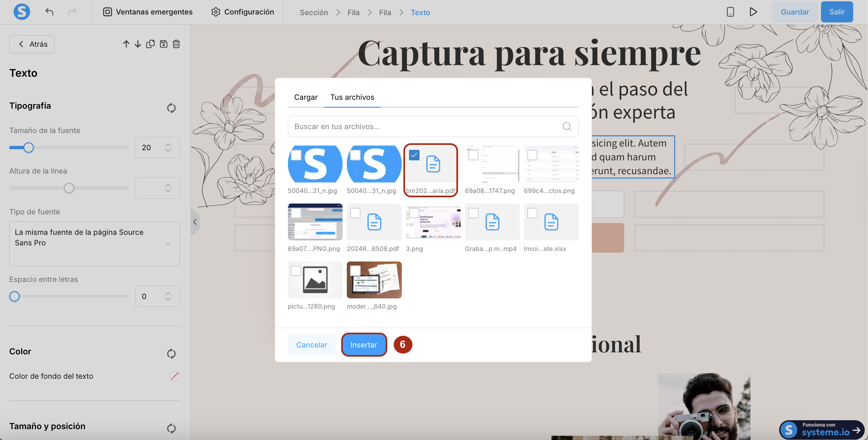Click the Buscar en tus archivos field
The image size is (868, 440).
coord(424,126)
